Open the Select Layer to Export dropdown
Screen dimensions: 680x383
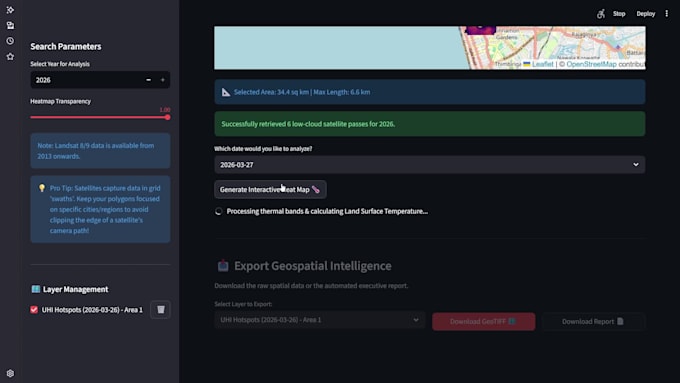[320, 320]
